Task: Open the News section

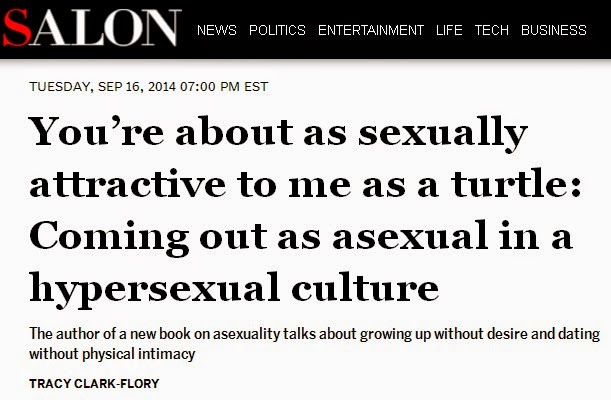Action: point(217,30)
